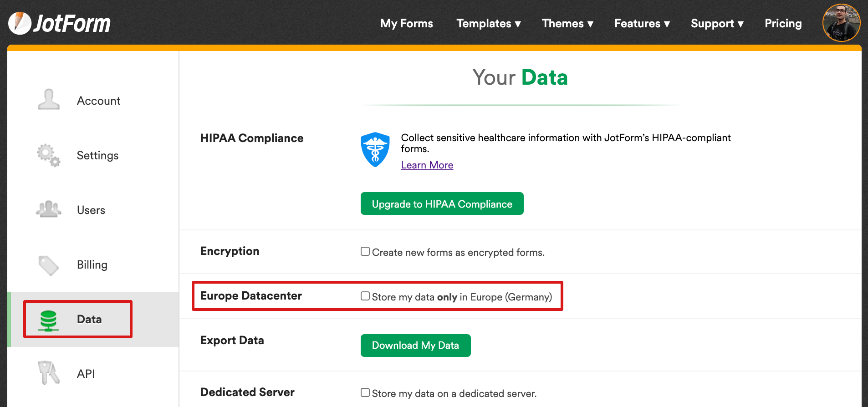Go to My Forms in navigation

coord(406,24)
